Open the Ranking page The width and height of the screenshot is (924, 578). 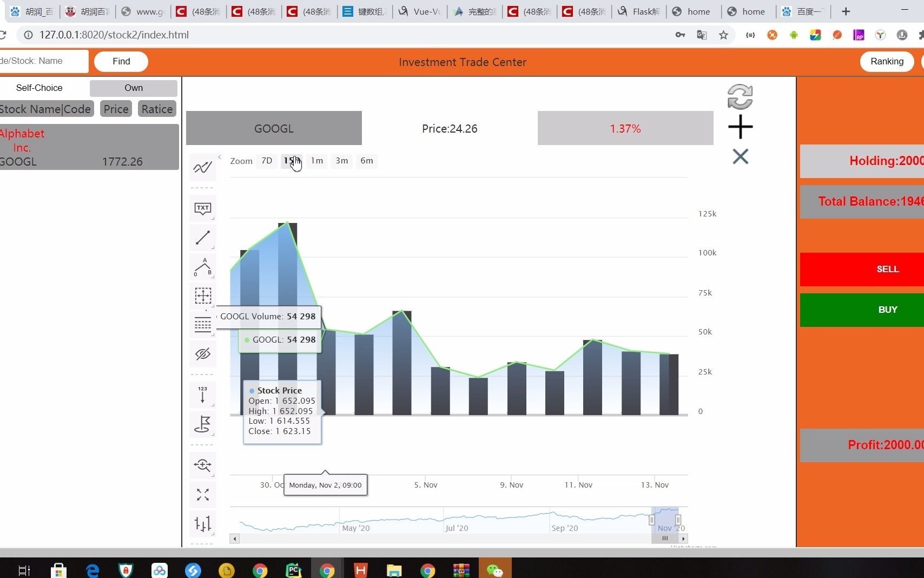[x=887, y=61]
